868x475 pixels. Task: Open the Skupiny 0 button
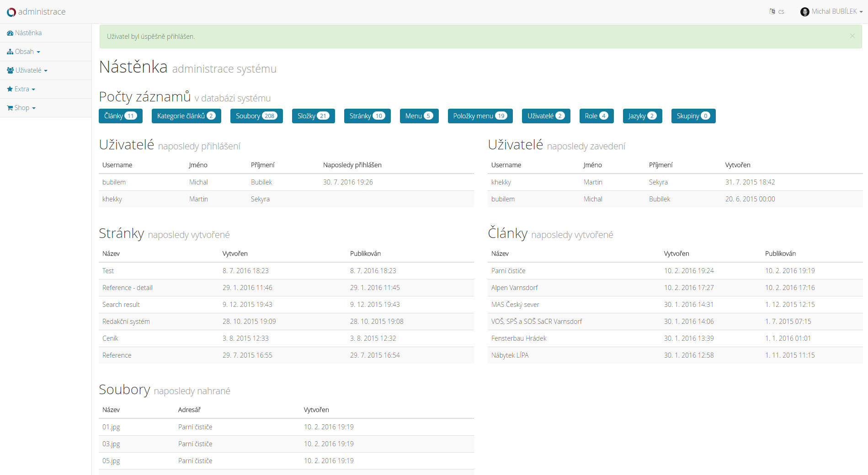click(x=693, y=116)
